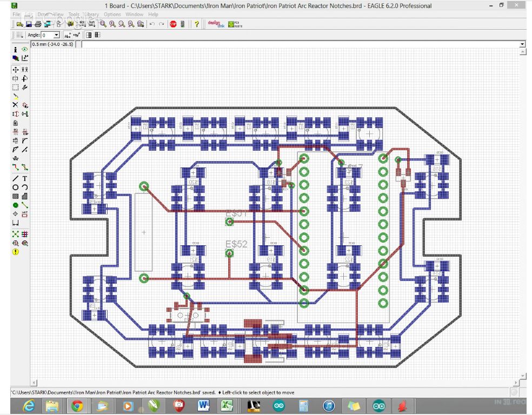Click the Redo arrow

point(162,24)
